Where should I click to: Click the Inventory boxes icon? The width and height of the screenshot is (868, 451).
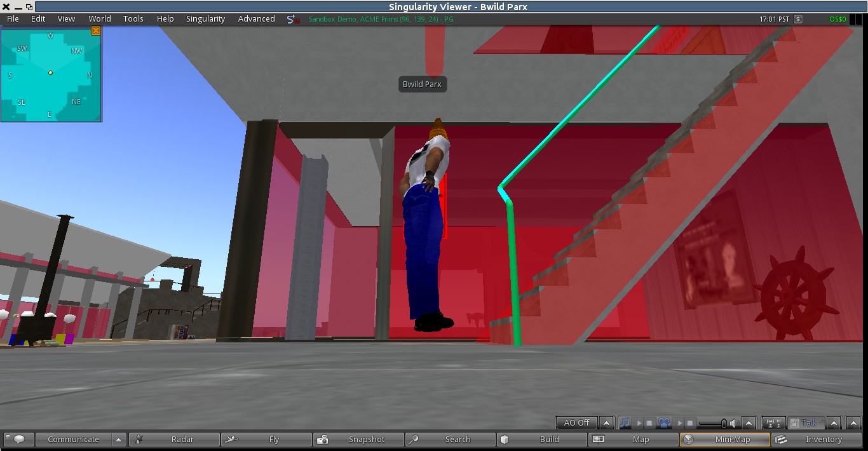[781, 439]
